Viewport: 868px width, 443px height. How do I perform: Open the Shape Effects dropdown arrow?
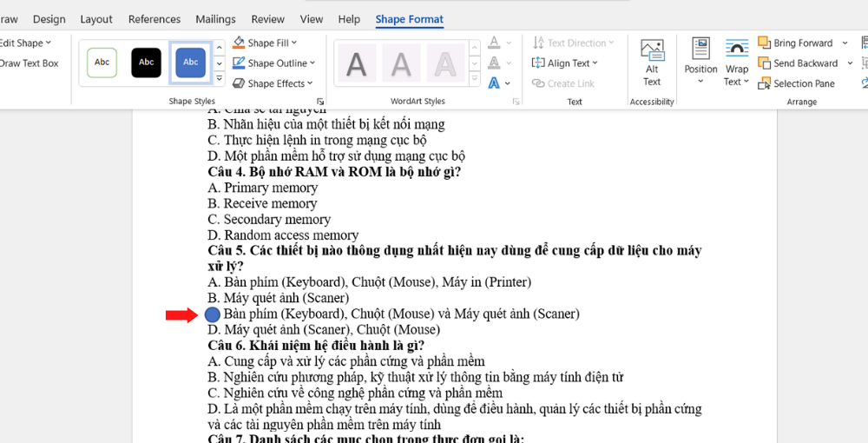click(310, 83)
